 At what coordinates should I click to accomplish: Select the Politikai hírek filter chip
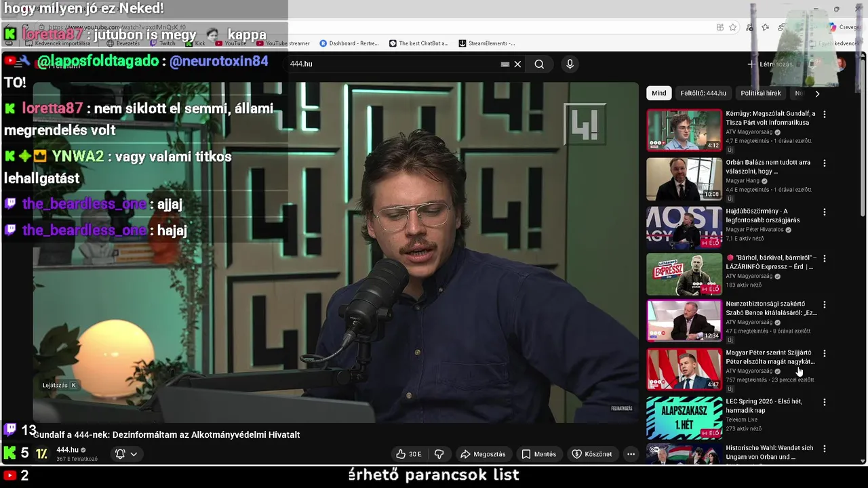[761, 94]
